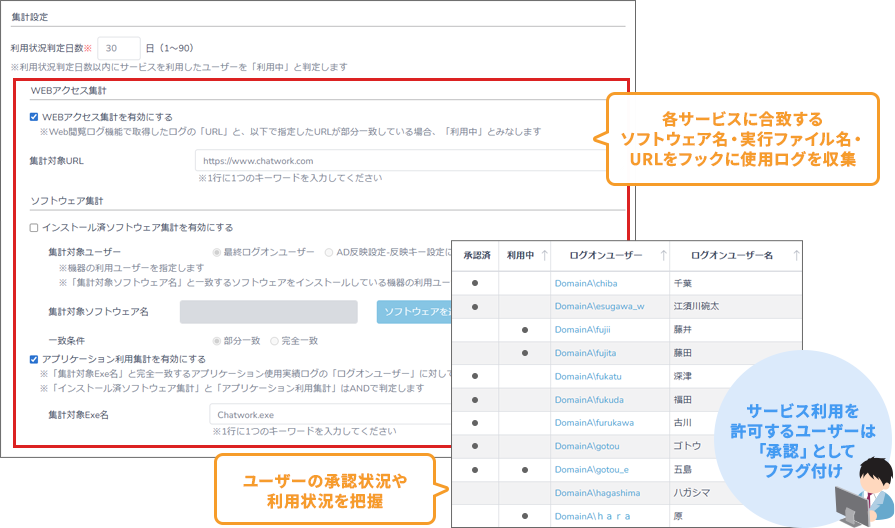Screen dimensions: 895x528
Task: Sort by ログオンユーザー名 column arrow
Action: click(x=796, y=255)
